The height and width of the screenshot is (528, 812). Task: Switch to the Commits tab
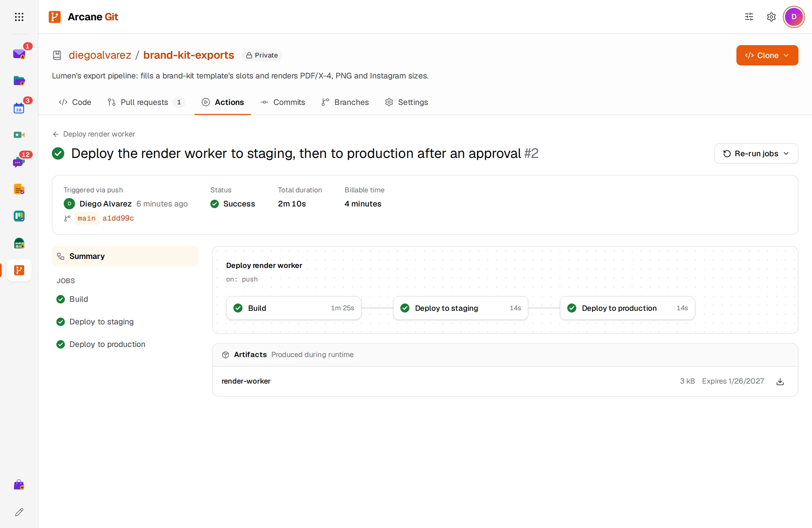(x=283, y=102)
